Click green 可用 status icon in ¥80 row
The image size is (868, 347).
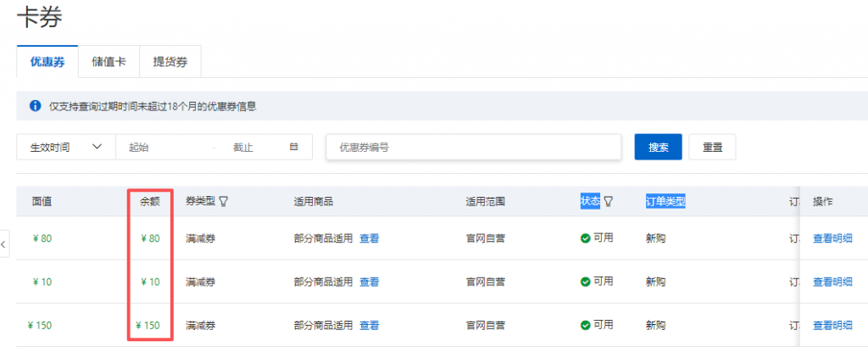[585, 238]
